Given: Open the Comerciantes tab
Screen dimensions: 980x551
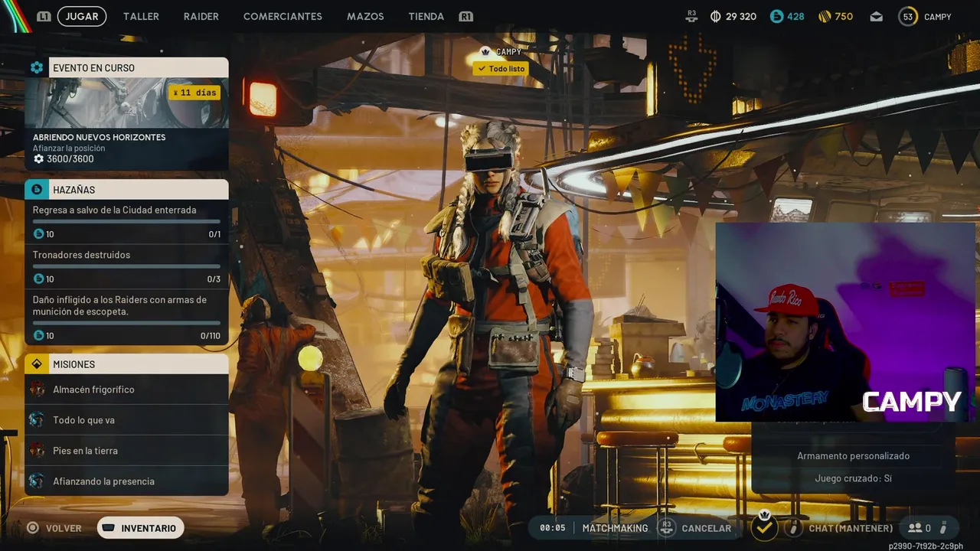Looking at the screenshot, I should pyautogui.click(x=283, y=16).
